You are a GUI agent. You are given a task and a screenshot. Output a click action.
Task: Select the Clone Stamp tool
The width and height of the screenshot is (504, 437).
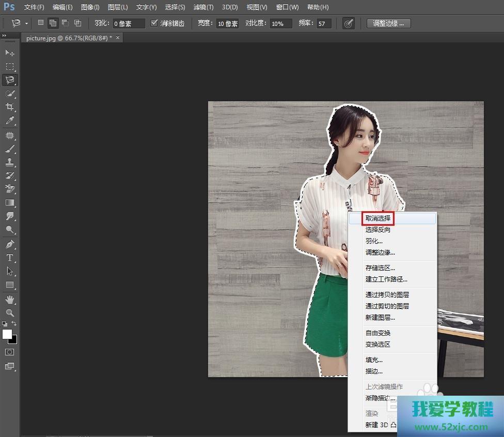coord(9,162)
